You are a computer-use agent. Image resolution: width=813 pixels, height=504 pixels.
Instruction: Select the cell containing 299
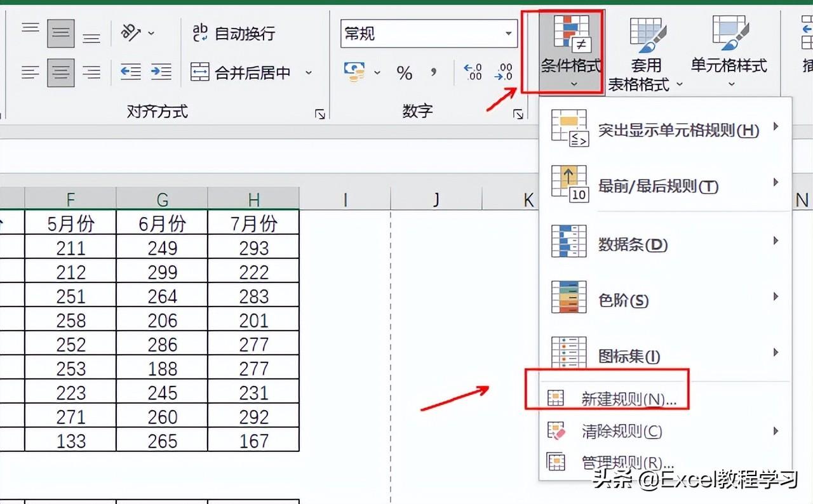tap(162, 272)
